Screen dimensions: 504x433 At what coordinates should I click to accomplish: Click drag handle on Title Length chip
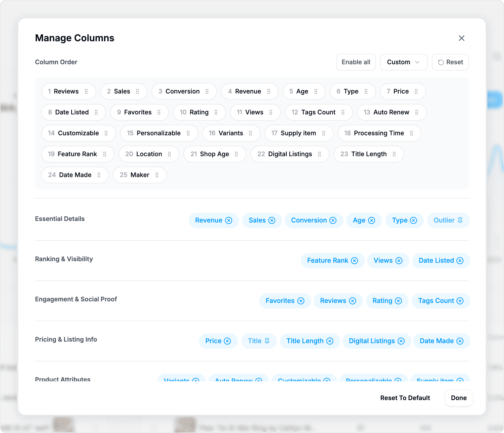[x=394, y=154]
